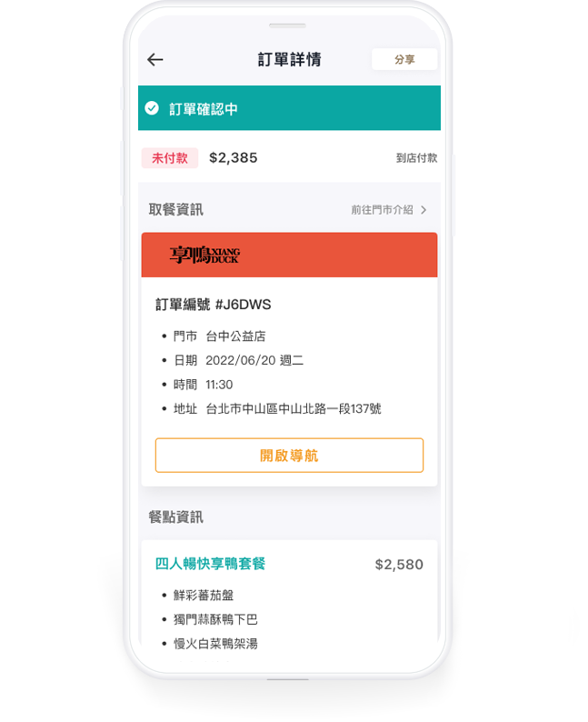Click the white checkmark circle icon

coord(152,108)
